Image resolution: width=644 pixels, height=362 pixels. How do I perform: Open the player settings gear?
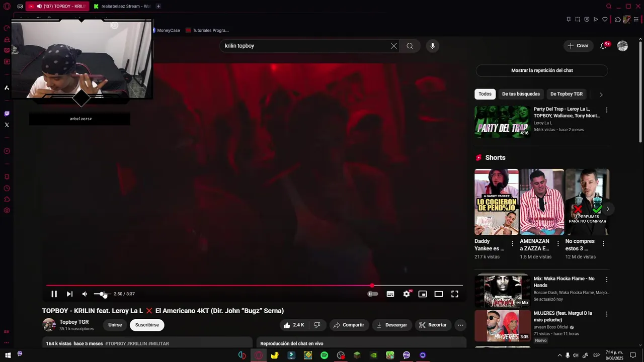[x=407, y=294]
